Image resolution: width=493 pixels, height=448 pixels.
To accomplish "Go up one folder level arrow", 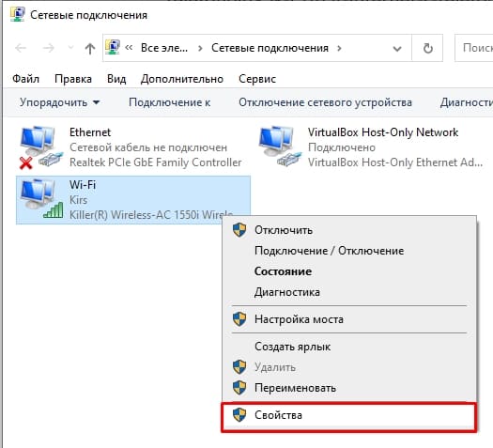I will [x=90, y=49].
